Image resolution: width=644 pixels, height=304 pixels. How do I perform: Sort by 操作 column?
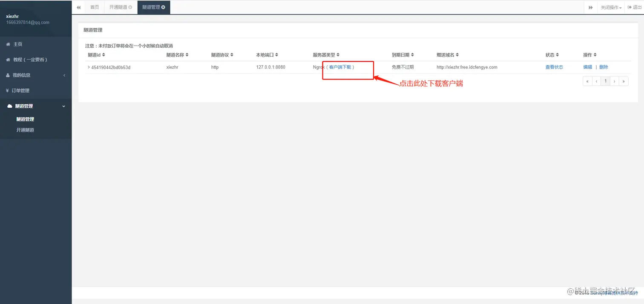point(590,55)
